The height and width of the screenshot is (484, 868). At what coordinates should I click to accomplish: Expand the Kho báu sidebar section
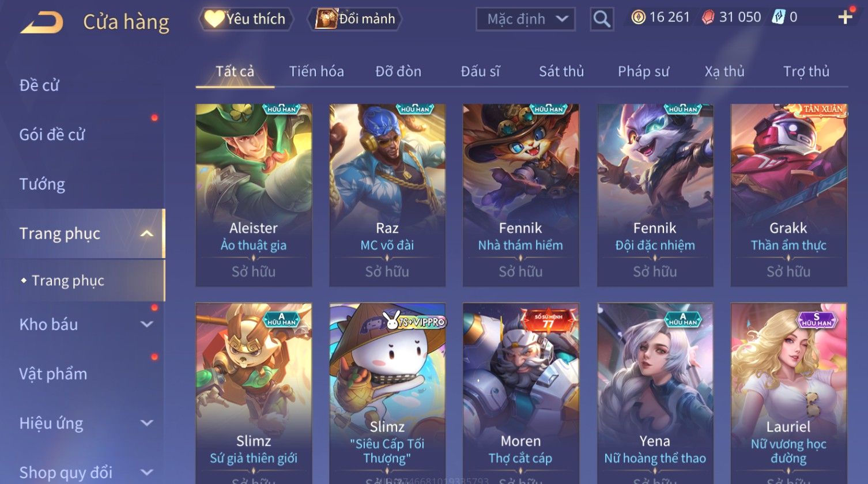point(147,324)
